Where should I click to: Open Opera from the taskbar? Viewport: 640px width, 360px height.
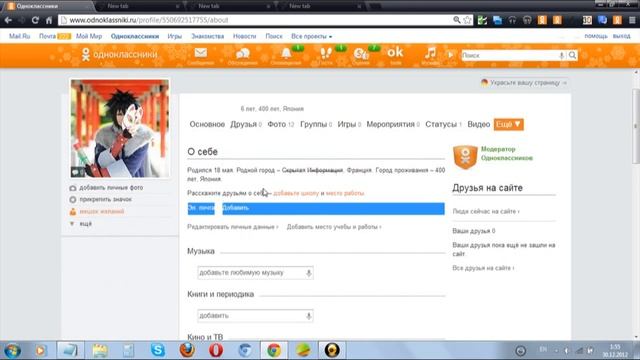216,350
